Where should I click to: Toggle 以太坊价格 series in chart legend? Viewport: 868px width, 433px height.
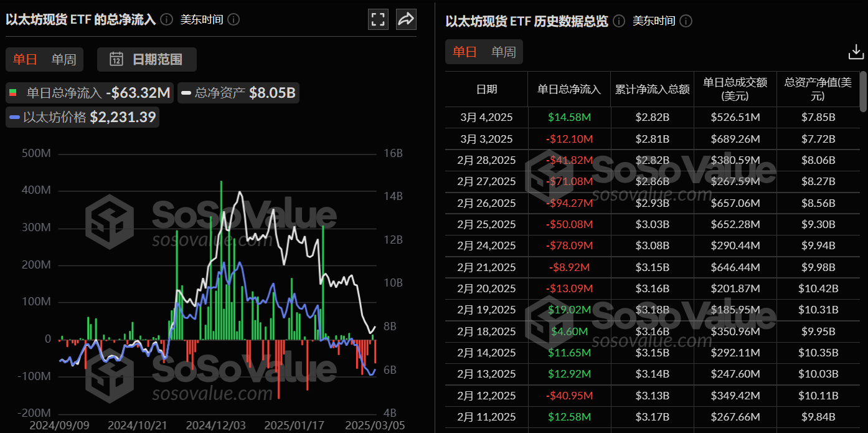coord(82,117)
